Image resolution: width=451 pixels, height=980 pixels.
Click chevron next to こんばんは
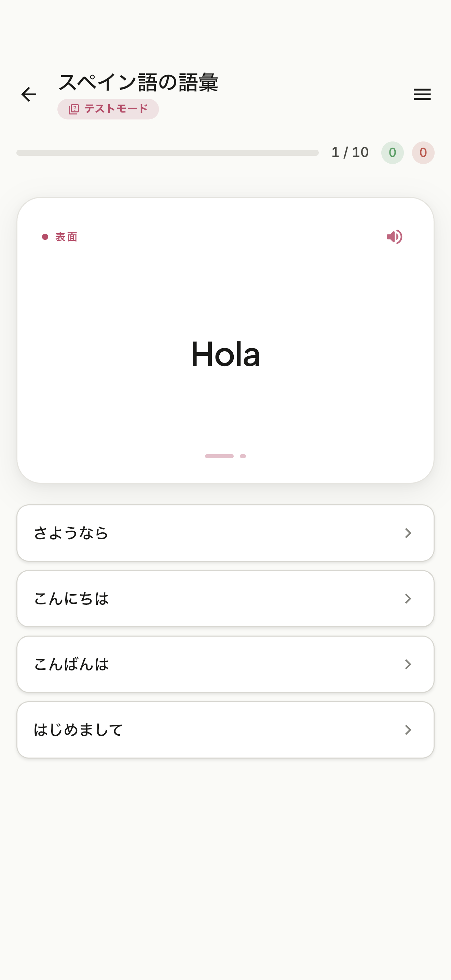[x=408, y=664]
